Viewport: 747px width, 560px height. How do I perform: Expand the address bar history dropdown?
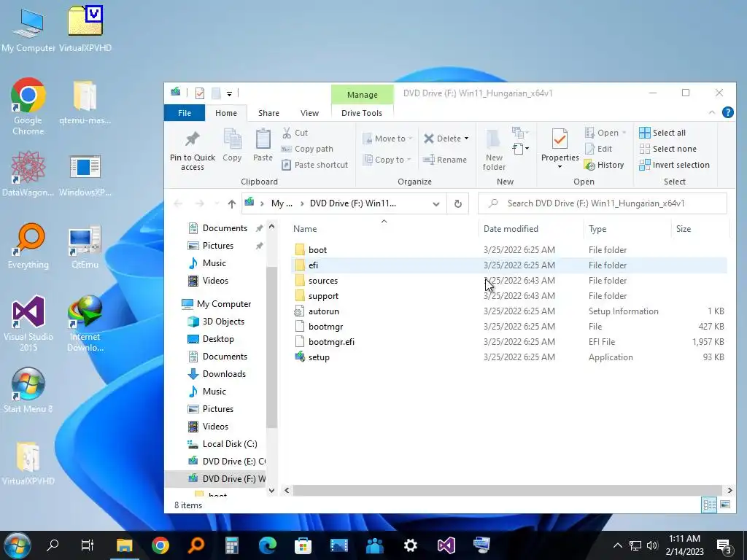(436, 204)
